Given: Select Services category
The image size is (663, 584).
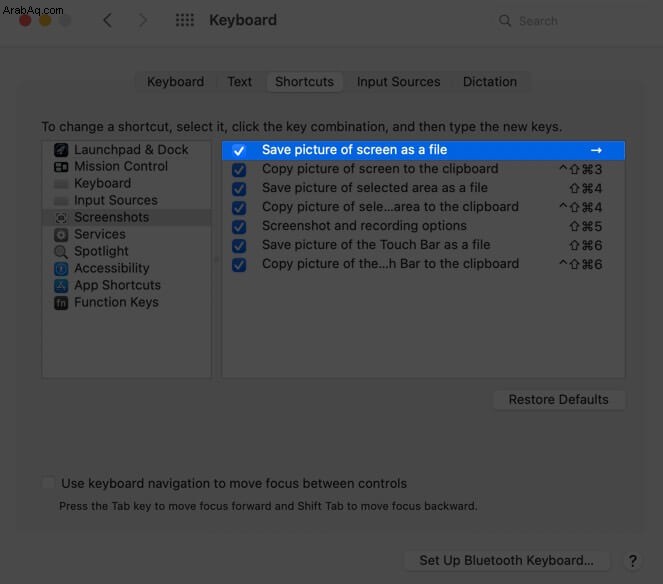Looking at the screenshot, I should click(127, 234).
